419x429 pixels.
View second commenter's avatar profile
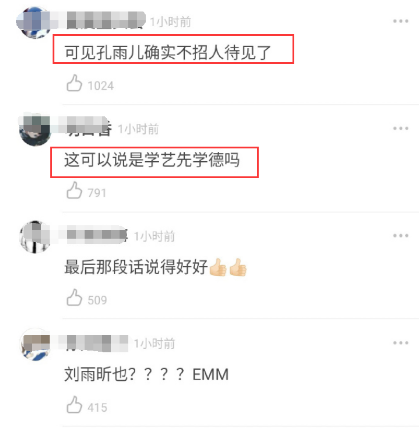(x=35, y=130)
